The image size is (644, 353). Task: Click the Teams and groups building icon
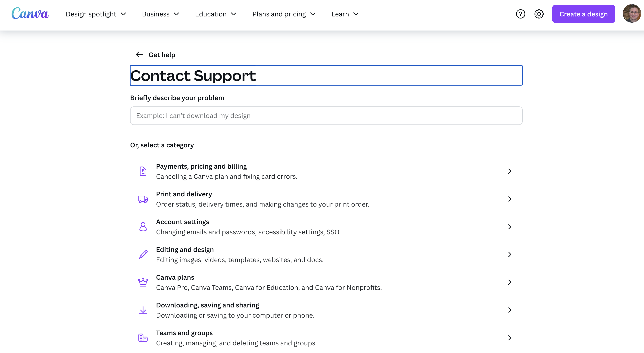[x=143, y=338]
